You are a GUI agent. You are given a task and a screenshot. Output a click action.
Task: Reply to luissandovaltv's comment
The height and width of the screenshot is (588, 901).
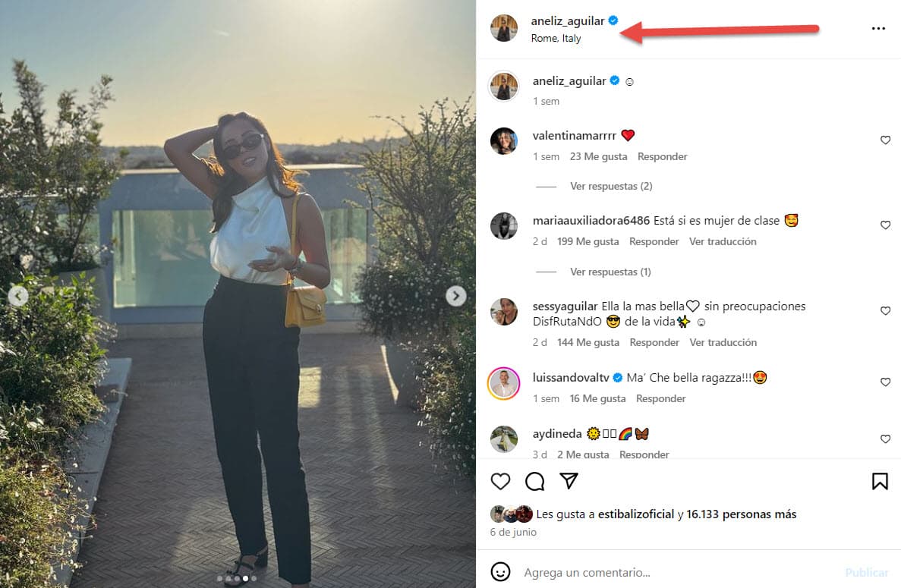coord(660,398)
